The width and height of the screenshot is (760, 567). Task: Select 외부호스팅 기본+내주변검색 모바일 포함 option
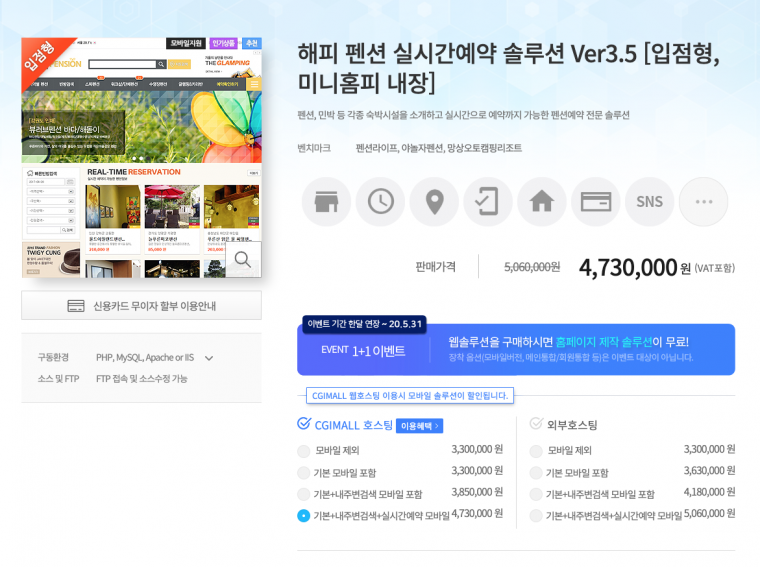click(x=536, y=494)
